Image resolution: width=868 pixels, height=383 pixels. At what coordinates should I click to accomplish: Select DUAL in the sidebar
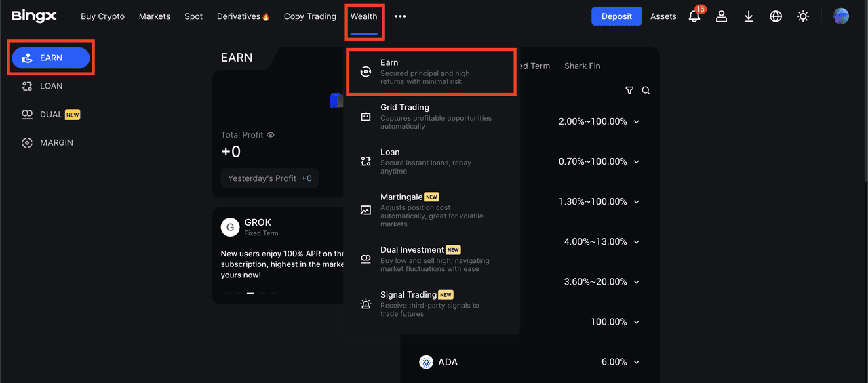pyautogui.click(x=51, y=115)
